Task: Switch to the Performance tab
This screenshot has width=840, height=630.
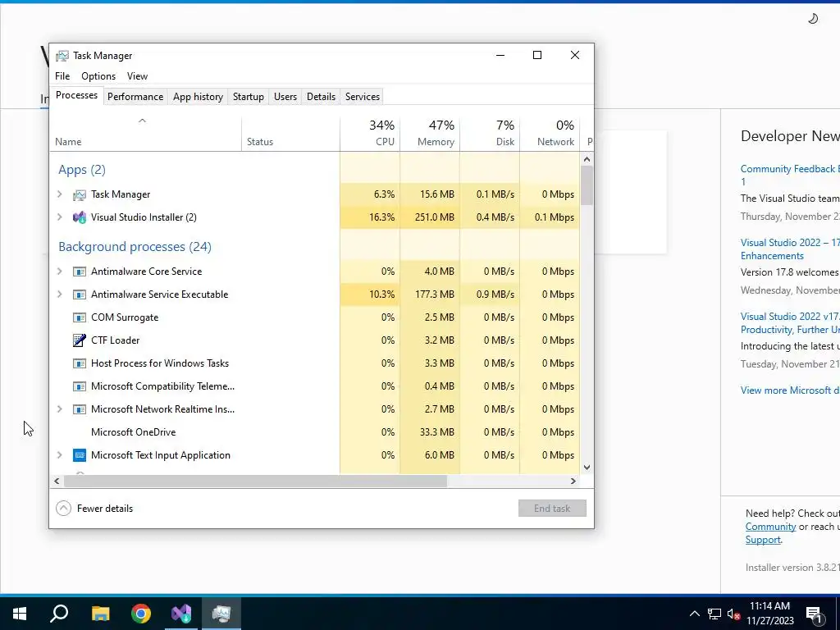Action: click(135, 97)
